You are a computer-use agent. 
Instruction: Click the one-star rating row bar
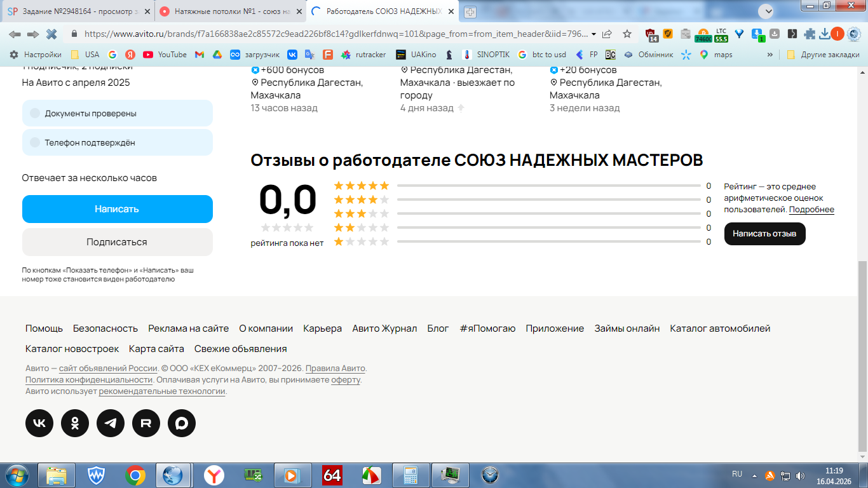(x=549, y=241)
